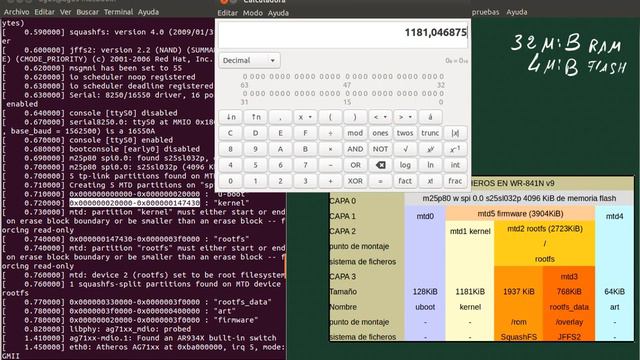Screen dimensions: 640x360
Task: Click the hex digit F button
Action: point(305,133)
